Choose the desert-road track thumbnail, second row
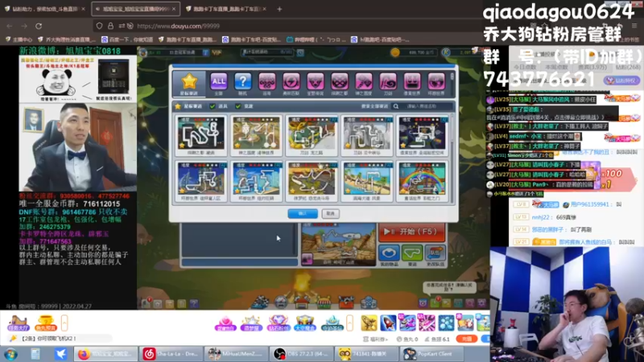The width and height of the screenshot is (644, 362). (312, 181)
